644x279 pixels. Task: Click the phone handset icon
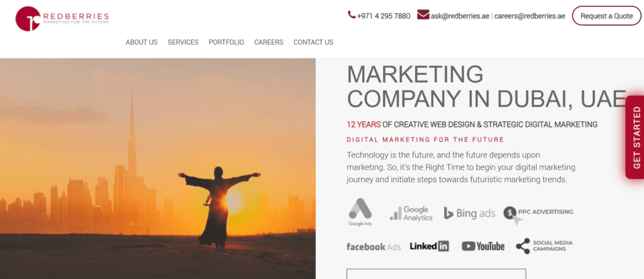coord(352,15)
